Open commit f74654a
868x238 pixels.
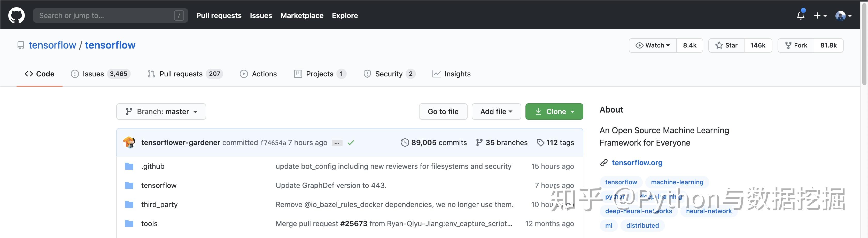(273, 143)
